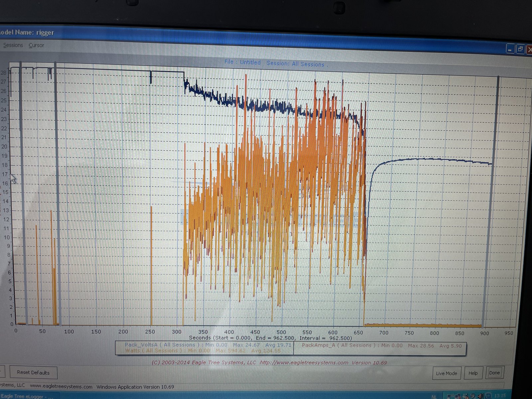Viewport: 532px width, 399px height.
Task: Click the 950 seconds axis label
Action: (509, 333)
